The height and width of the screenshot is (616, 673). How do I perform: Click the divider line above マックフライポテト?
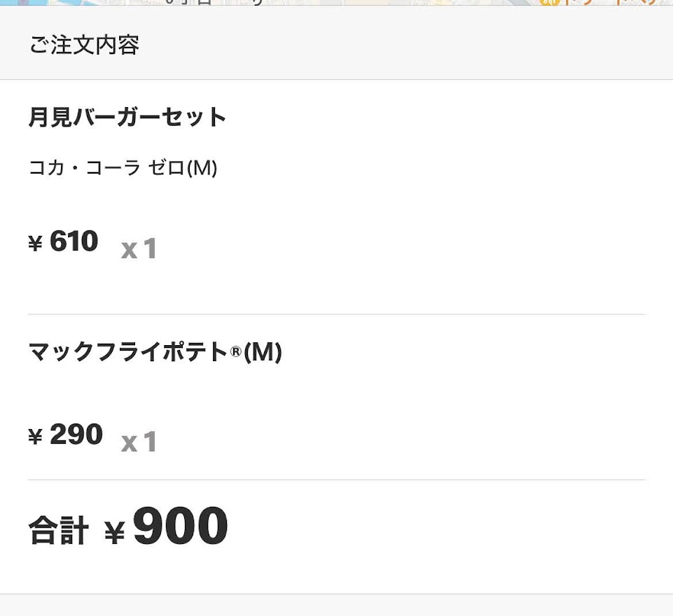click(336, 314)
